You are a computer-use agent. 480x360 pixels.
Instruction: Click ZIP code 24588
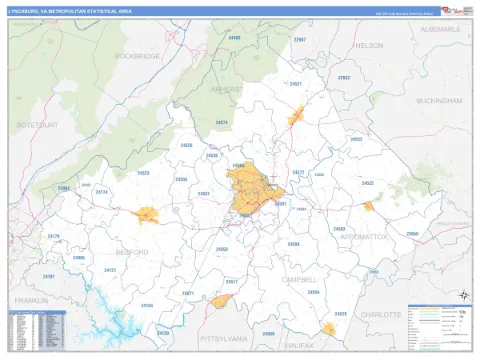(294, 244)
